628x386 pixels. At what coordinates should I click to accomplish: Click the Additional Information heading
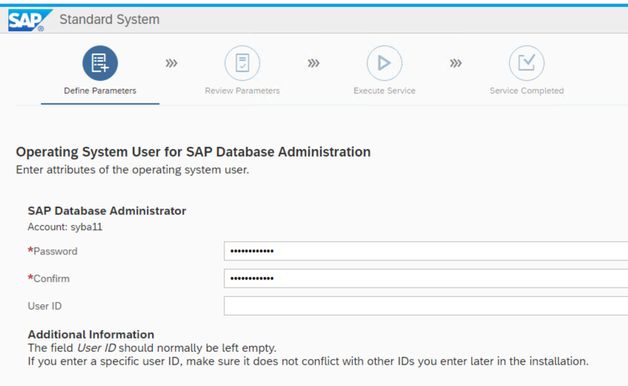(91, 334)
